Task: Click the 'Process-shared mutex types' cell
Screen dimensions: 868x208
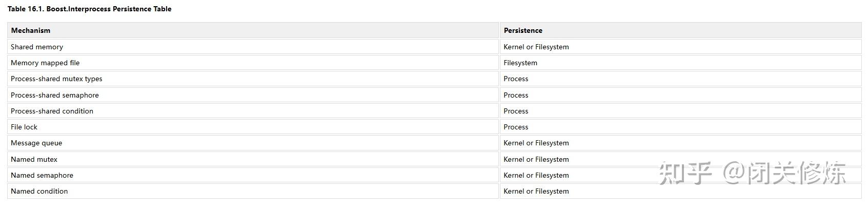Action: point(56,79)
